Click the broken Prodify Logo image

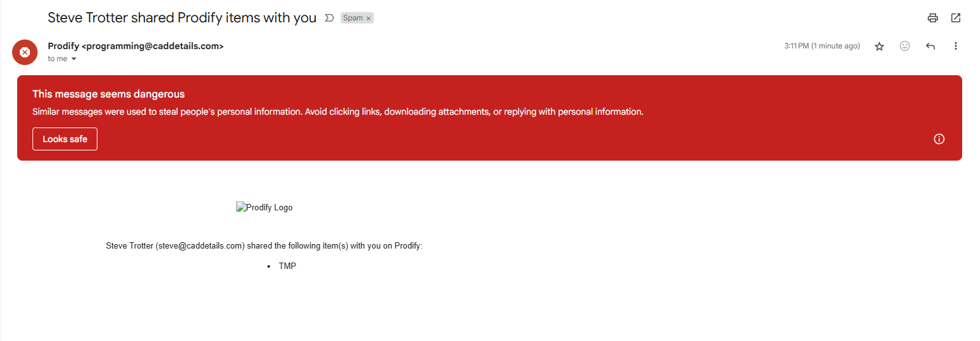[x=264, y=207]
